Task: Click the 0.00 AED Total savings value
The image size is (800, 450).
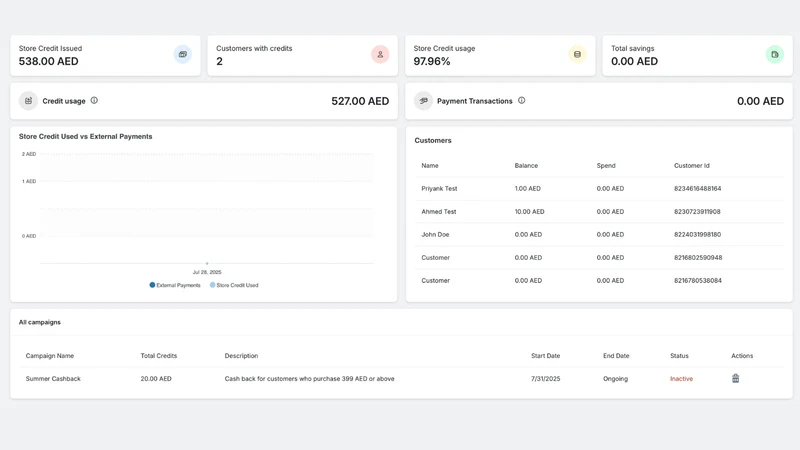Action: click(634, 61)
